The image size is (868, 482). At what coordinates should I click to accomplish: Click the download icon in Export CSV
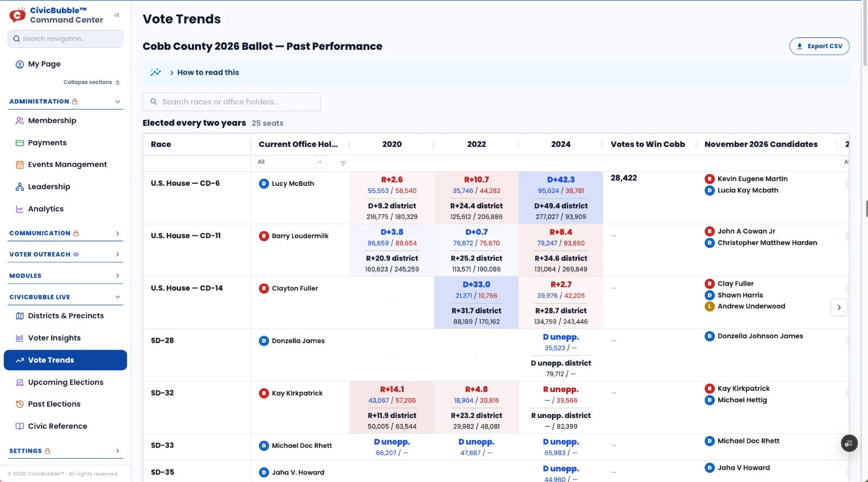coord(800,47)
